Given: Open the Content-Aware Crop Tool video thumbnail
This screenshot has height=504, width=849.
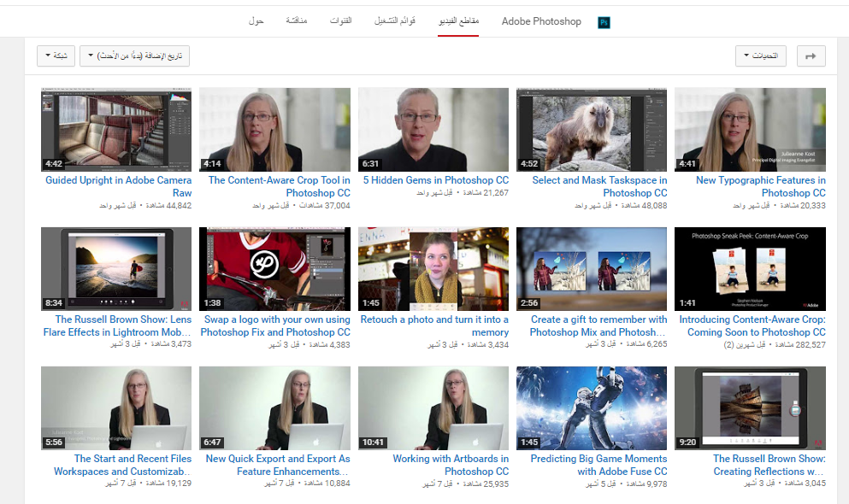Looking at the screenshot, I should [x=274, y=130].
